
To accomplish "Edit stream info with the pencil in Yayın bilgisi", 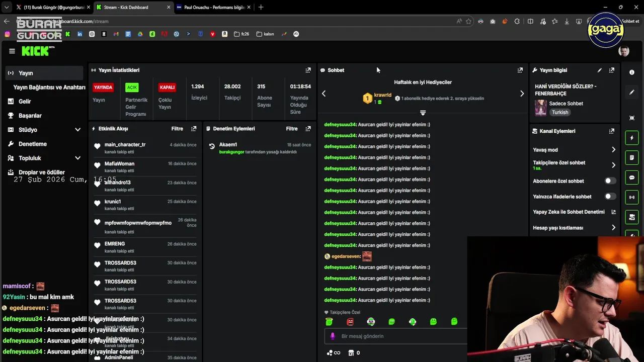I will point(599,70).
